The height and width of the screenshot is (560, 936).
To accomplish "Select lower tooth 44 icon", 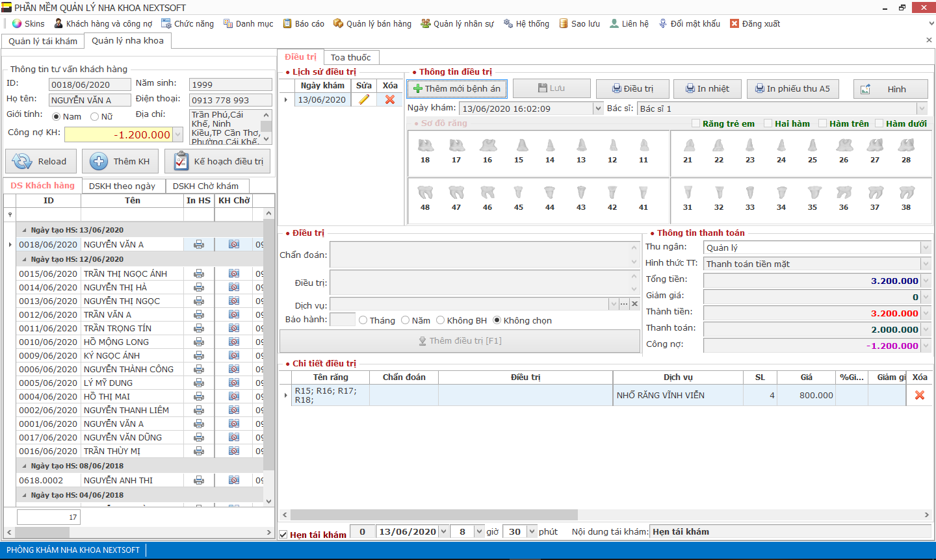I will (x=550, y=192).
